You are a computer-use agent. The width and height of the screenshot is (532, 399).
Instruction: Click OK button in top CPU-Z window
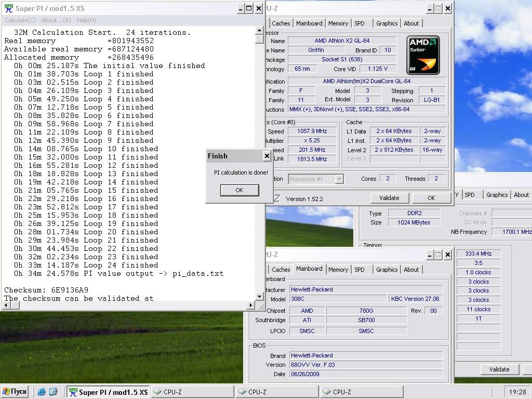(431, 198)
